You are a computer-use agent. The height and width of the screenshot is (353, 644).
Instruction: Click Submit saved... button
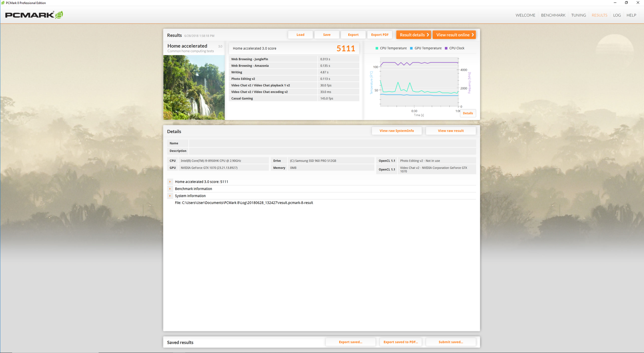tap(451, 342)
